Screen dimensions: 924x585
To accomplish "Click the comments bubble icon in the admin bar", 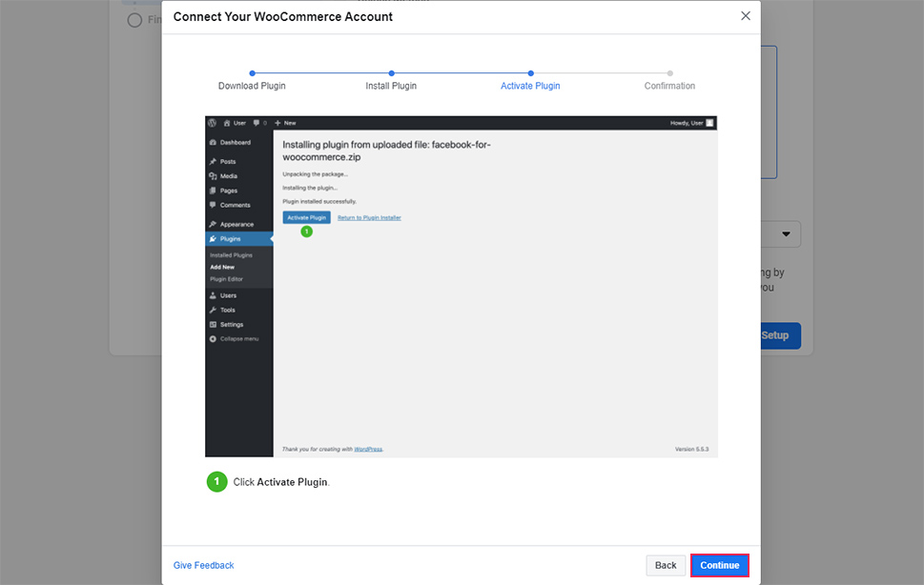I will pos(257,123).
